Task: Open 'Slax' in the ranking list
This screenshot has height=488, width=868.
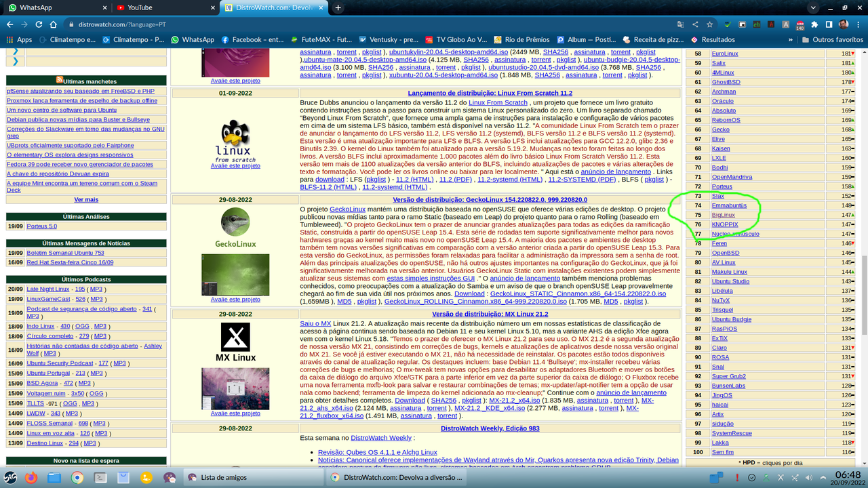Action: [x=717, y=196]
